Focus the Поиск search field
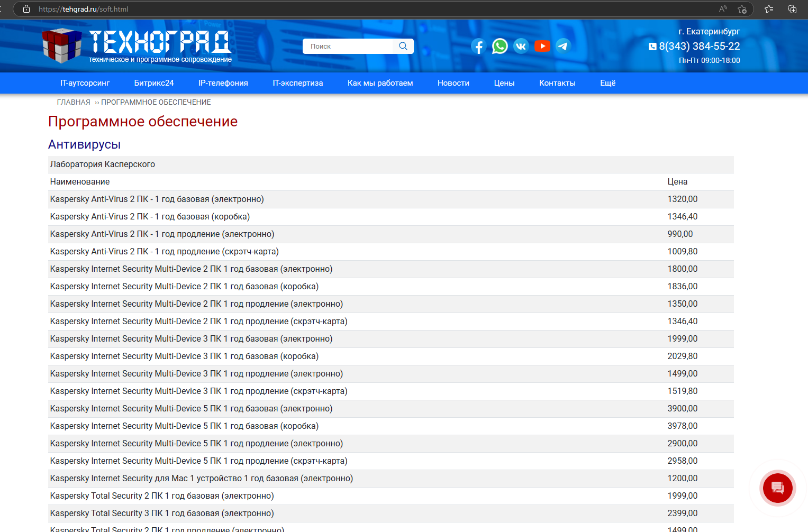The height and width of the screenshot is (532, 808). coord(352,47)
